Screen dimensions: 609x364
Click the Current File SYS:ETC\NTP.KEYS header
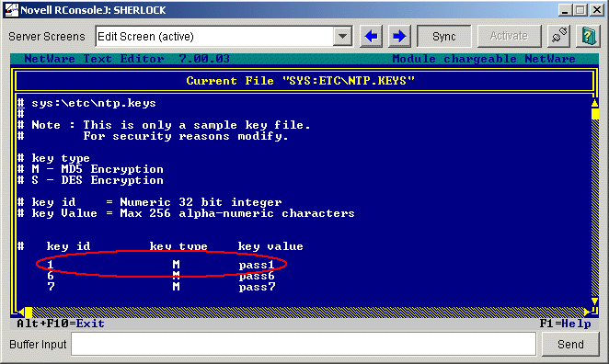(300, 81)
